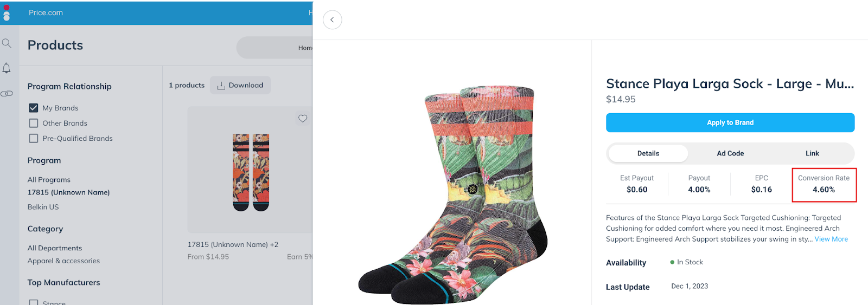Click the Apply to Brand button
868x305 pixels.
tap(730, 122)
